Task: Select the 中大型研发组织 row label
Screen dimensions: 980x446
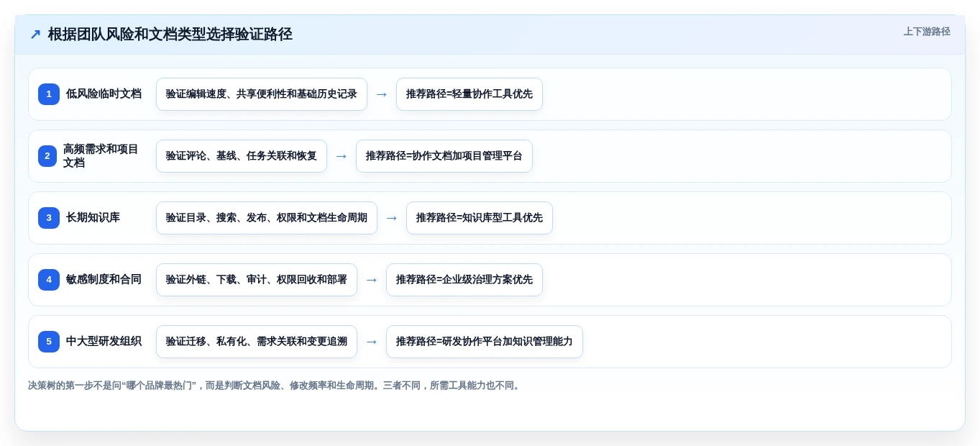Action: click(x=104, y=342)
